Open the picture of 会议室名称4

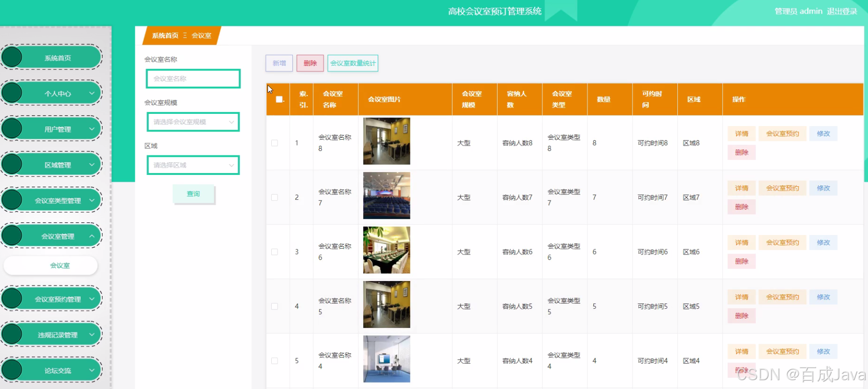click(x=387, y=359)
